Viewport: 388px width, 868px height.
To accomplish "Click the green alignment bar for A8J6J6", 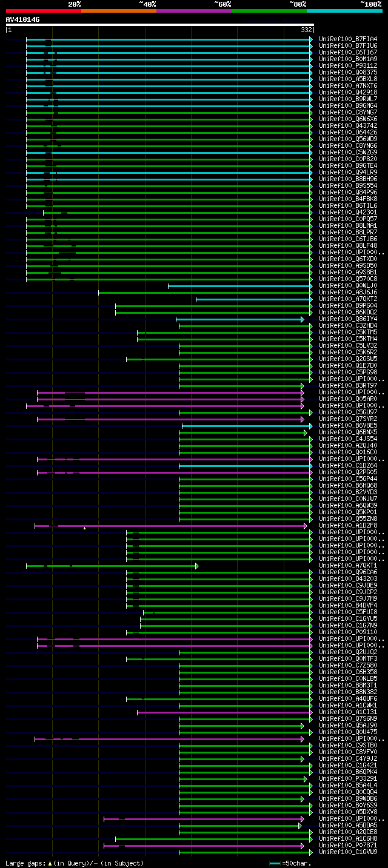I will tap(206, 292).
